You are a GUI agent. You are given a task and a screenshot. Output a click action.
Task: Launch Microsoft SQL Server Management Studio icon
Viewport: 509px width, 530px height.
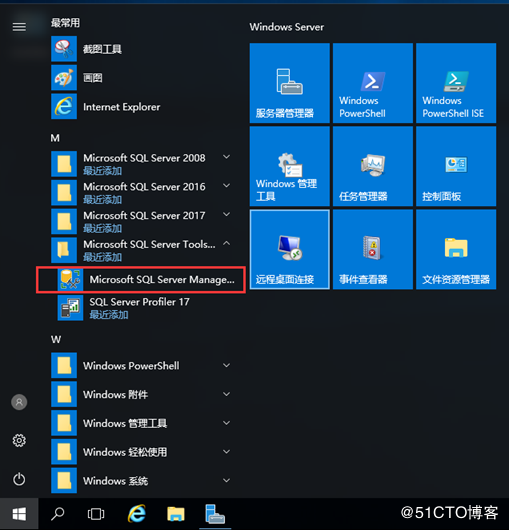coord(70,279)
